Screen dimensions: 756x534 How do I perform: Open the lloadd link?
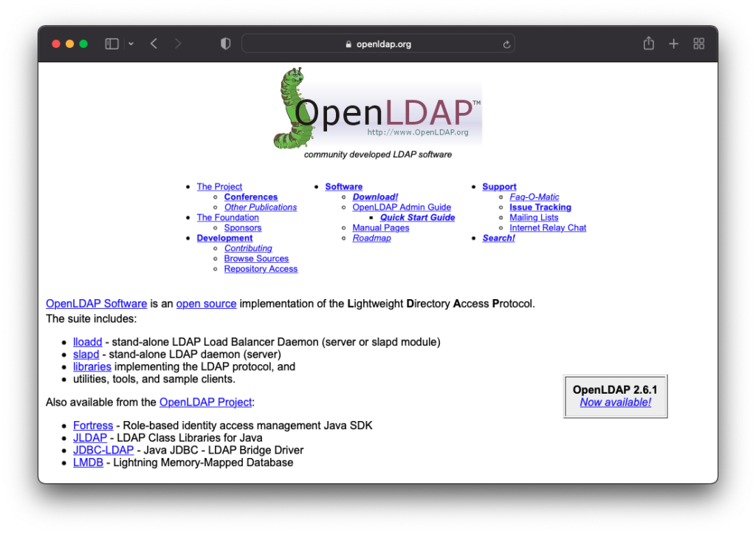[x=87, y=342]
